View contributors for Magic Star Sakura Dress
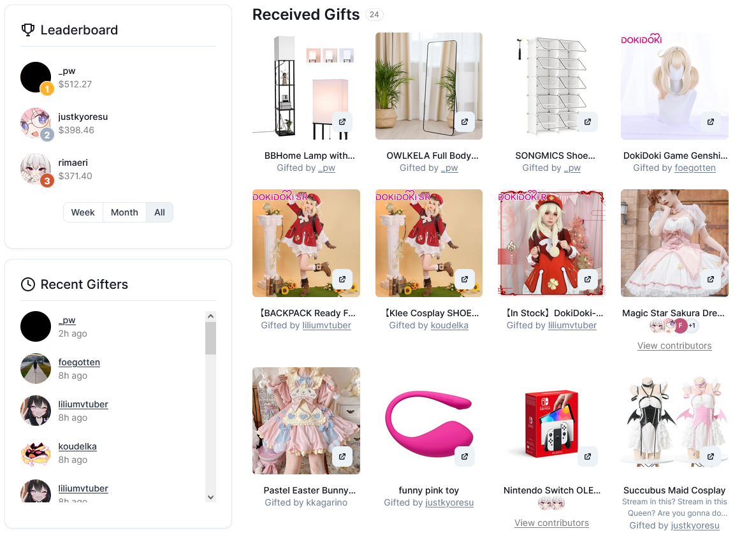This screenshot has height=540, width=756. tap(674, 346)
